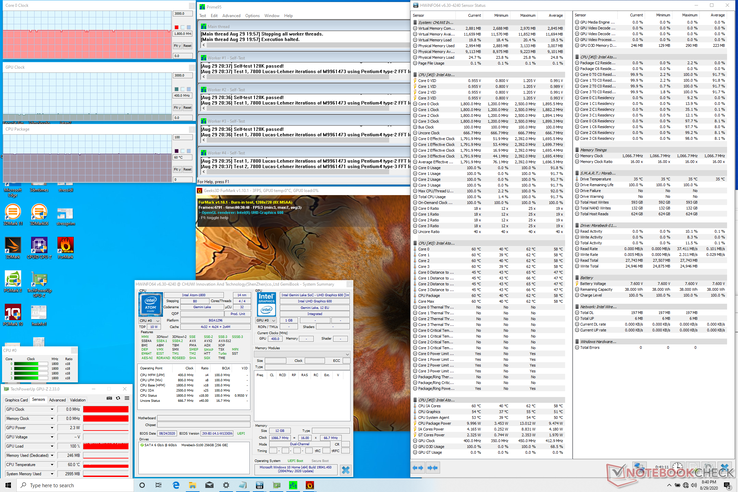738x492 pixels.
Task: Click the Fit y button on Core 0 Clock graph
Action: tap(176, 46)
